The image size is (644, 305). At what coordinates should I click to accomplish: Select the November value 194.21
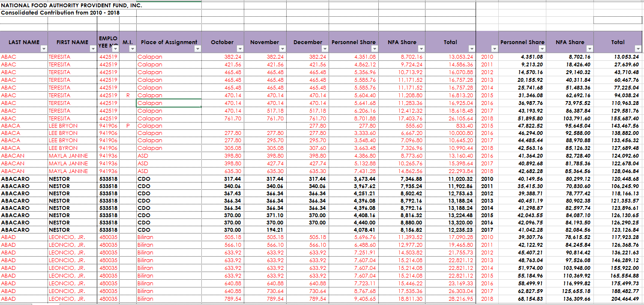tap(275, 230)
